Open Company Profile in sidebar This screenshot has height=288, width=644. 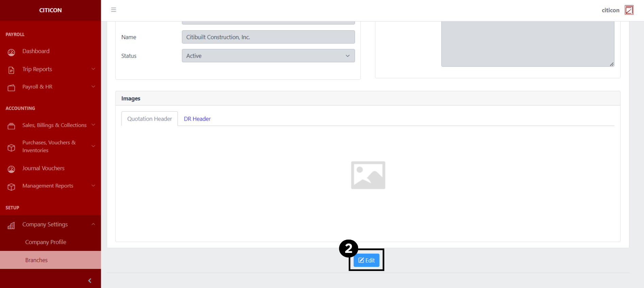coord(46,242)
